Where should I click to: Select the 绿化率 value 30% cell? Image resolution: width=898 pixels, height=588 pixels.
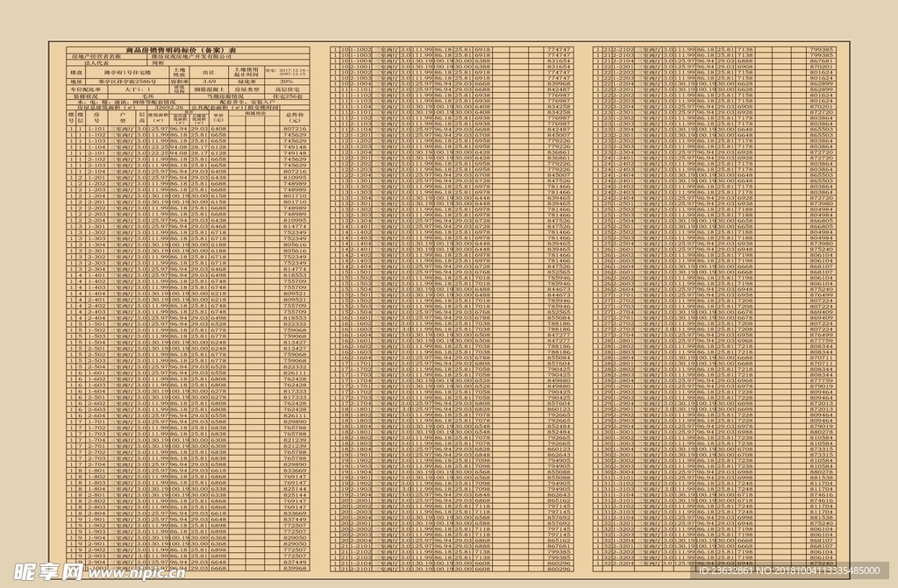click(x=286, y=81)
